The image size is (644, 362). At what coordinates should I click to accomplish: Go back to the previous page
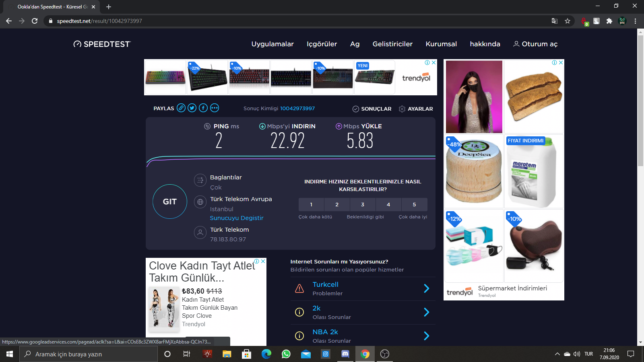click(x=9, y=21)
